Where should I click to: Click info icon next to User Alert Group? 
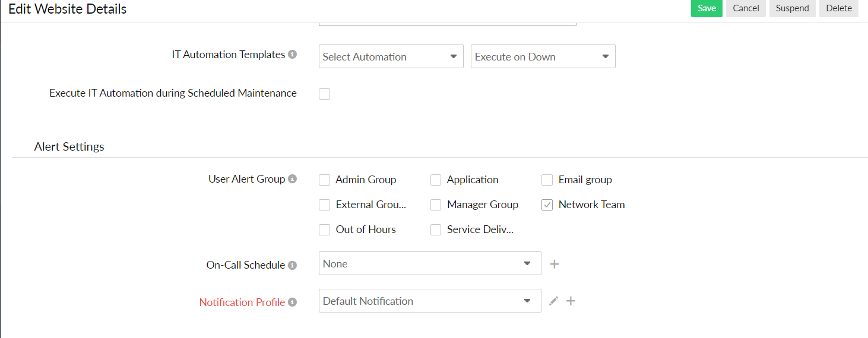292,179
